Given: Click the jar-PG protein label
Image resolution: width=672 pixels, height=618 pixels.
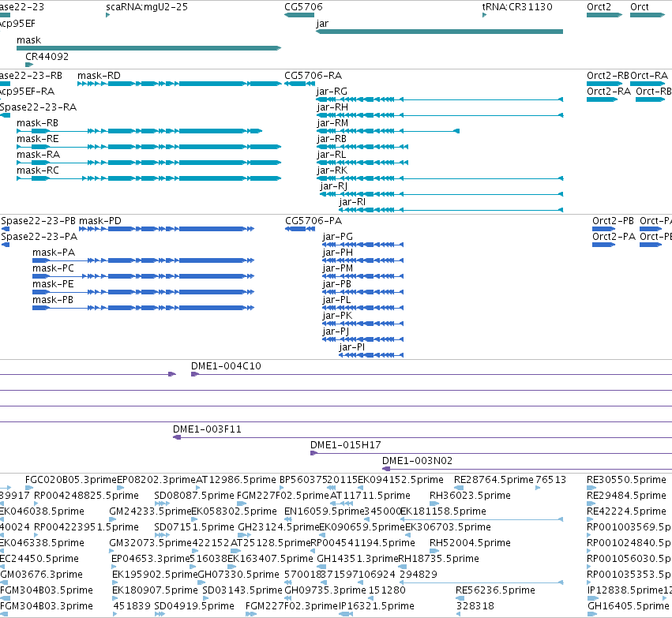Looking at the screenshot, I should coord(338,237).
